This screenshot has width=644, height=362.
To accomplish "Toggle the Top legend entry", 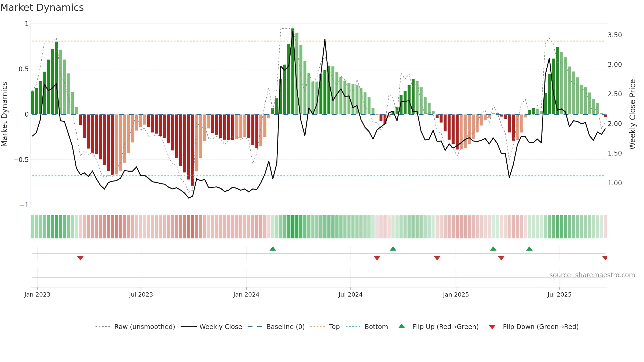I will pyautogui.click(x=325, y=327).
